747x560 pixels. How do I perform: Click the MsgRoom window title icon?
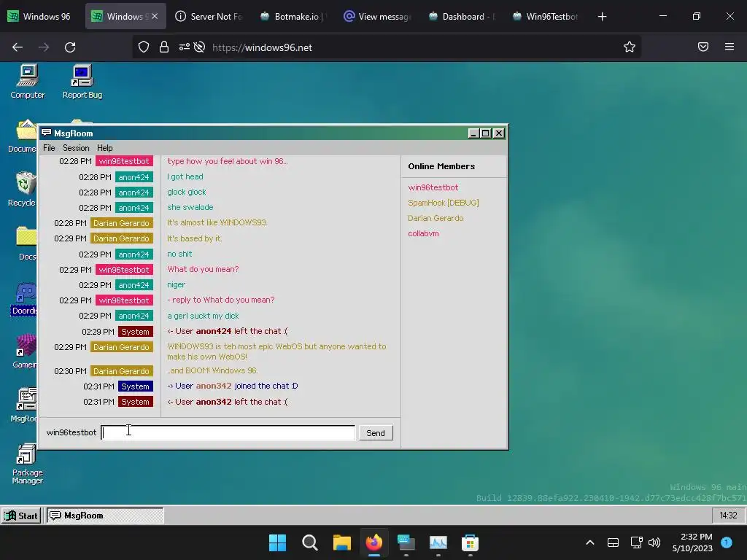tap(46, 133)
